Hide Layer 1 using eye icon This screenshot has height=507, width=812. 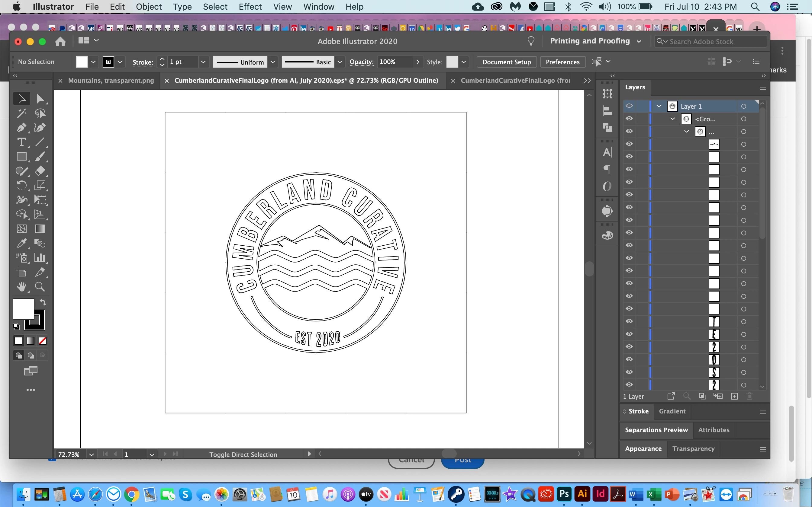[629, 106]
